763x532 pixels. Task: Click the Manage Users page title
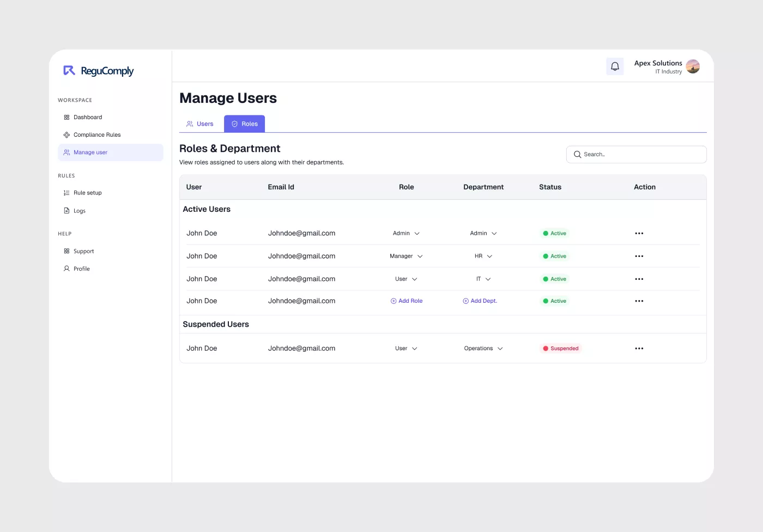pos(228,98)
